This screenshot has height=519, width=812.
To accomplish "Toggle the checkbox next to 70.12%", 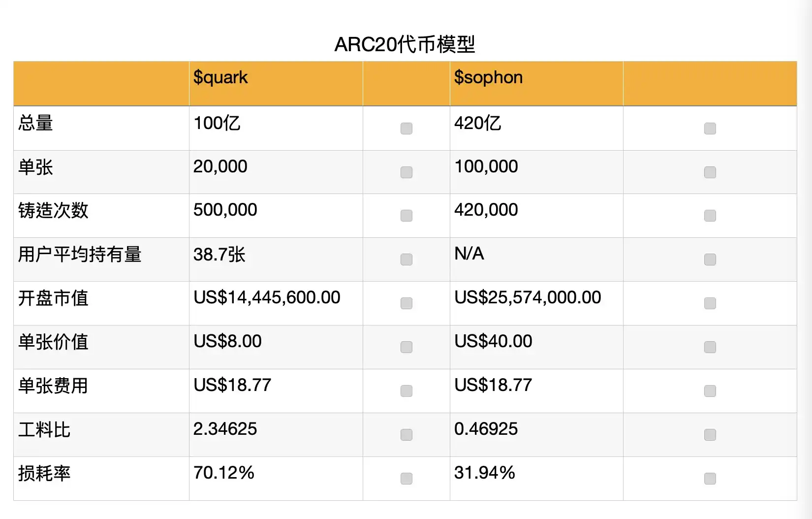I will pos(406,479).
